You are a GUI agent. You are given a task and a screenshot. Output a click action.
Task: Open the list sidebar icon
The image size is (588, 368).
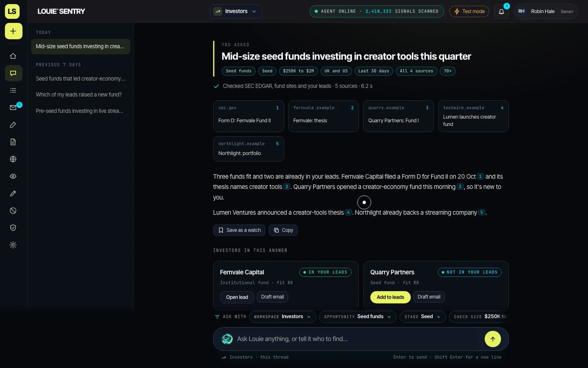point(13,90)
